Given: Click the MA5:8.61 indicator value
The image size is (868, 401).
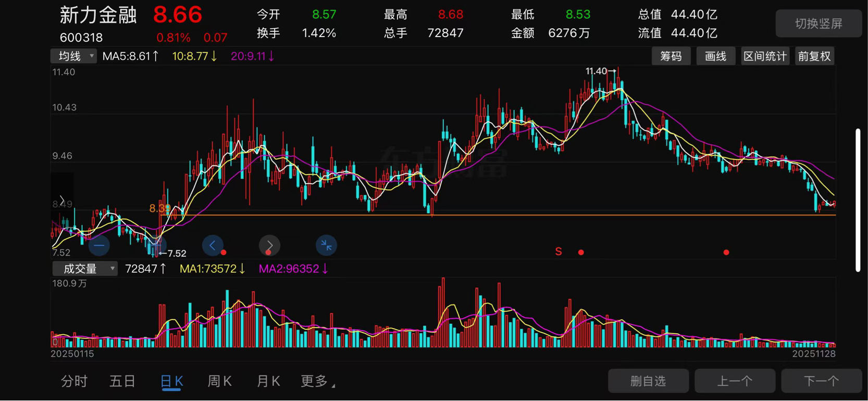Looking at the screenshot, I should click(x=130, y=56).
